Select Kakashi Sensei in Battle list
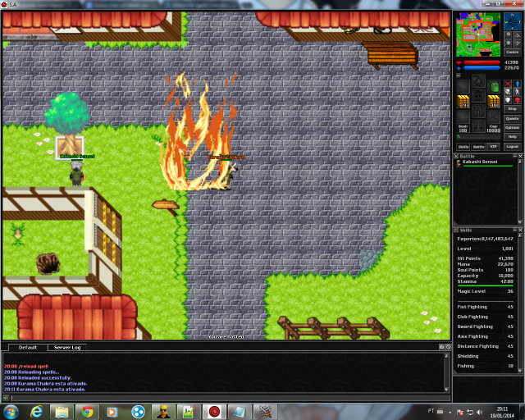 485,163
